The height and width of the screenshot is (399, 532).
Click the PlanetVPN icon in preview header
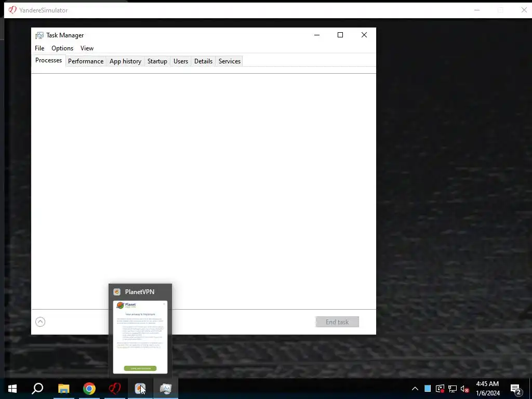coord(117,292)
